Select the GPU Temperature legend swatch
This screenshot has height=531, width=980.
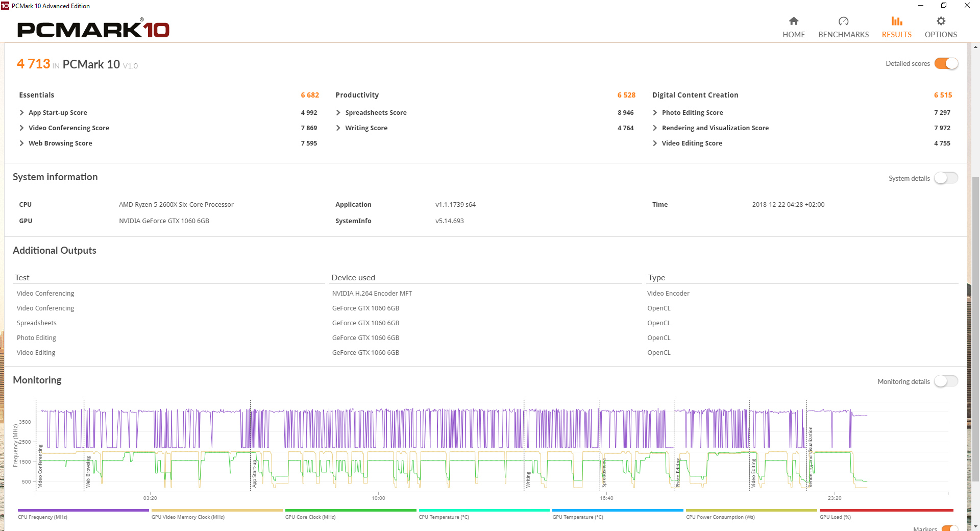(x=618, y=510)
